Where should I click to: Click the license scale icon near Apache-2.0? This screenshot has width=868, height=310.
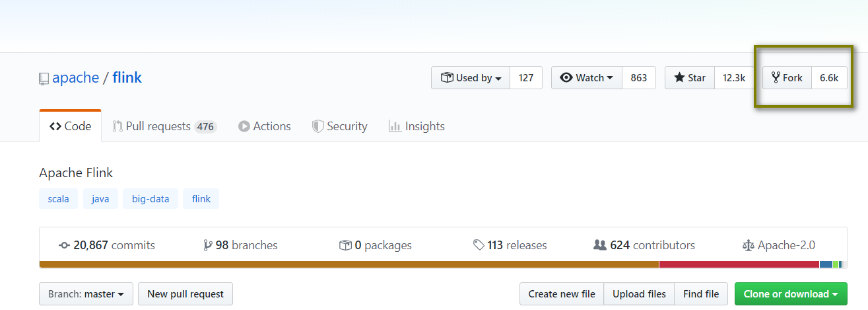pyautogui.click(x=748, y=245)
